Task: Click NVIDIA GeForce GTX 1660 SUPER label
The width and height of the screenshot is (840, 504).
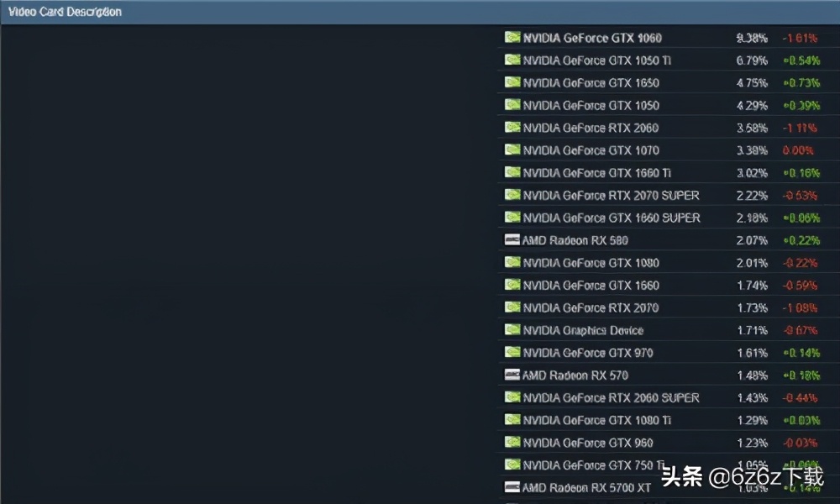Action: pyautogui.click(x=611, y=218)
